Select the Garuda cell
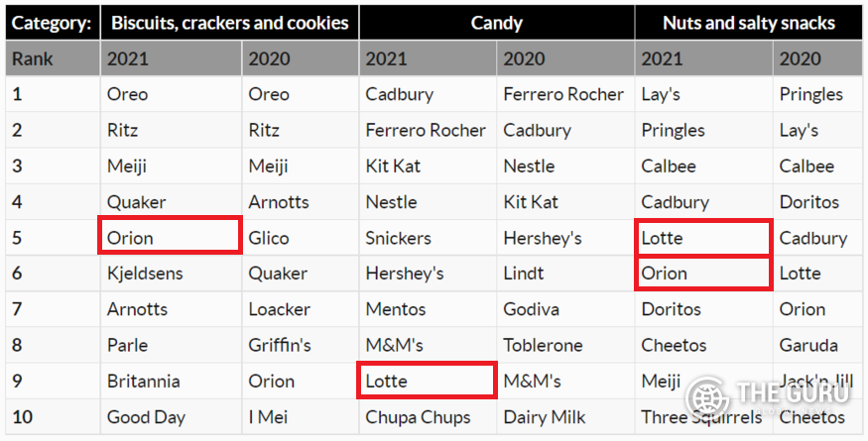Viewport: 868px width, 441px height. point(817,345)
